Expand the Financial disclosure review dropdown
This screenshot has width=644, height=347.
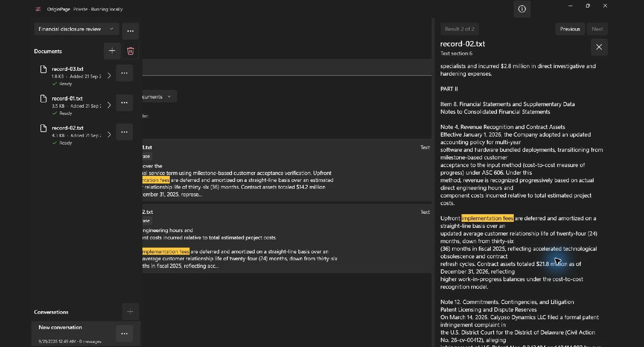point(76,29)
